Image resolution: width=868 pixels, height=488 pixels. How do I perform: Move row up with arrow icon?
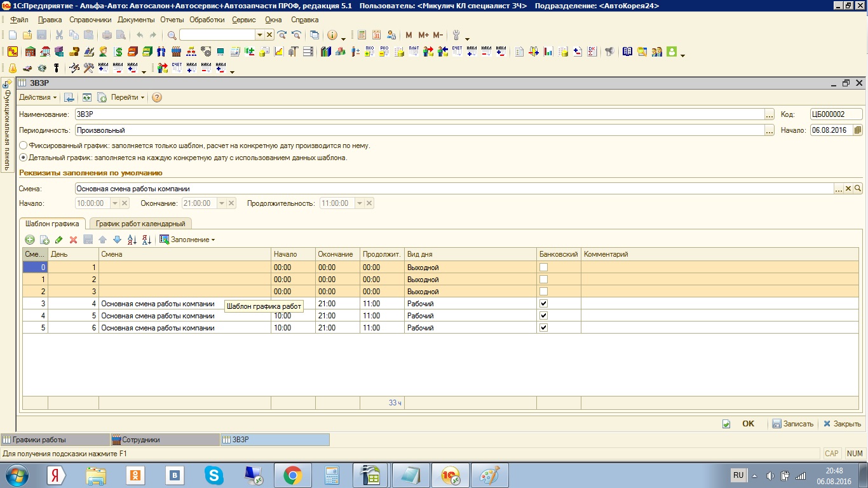(102, 240)
